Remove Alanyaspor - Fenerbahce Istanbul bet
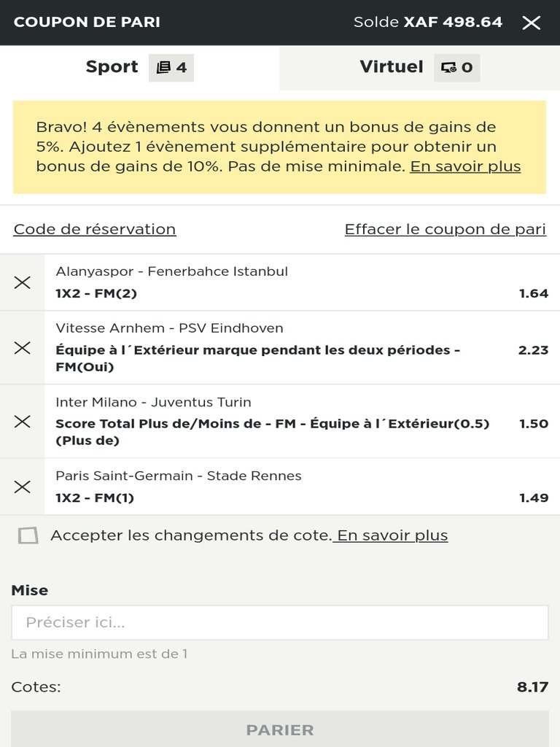The image size is (560, 747). 23,282
